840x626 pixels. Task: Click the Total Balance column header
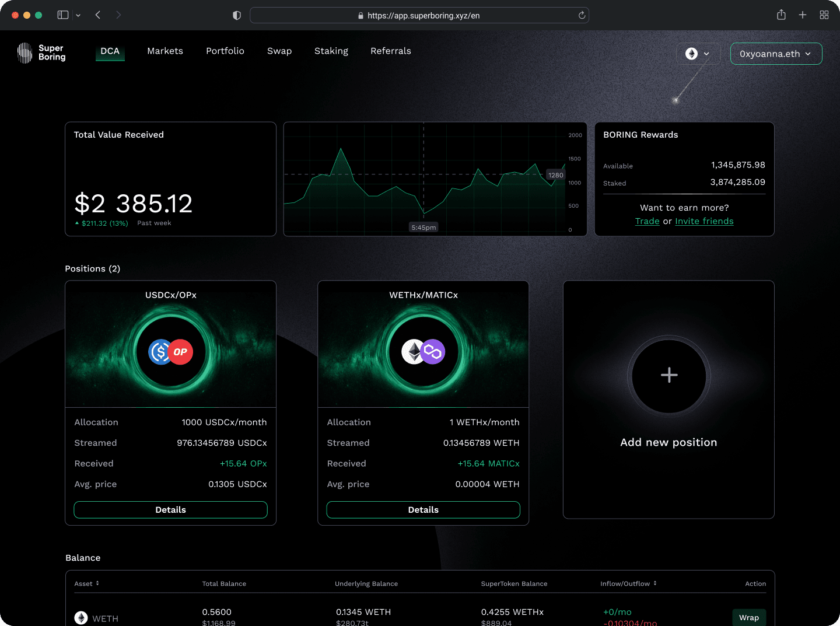[224, 583]
